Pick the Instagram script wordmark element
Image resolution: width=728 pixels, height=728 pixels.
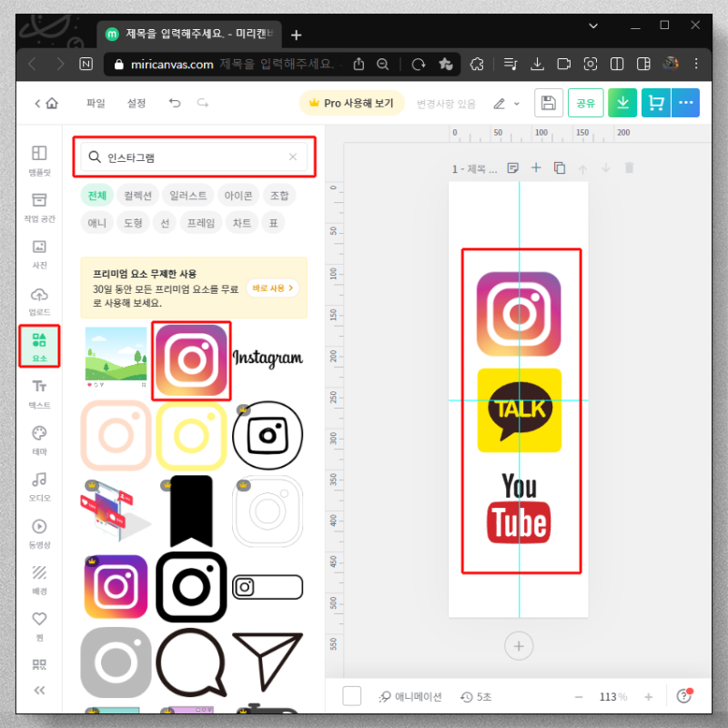(x=268, y=358)
